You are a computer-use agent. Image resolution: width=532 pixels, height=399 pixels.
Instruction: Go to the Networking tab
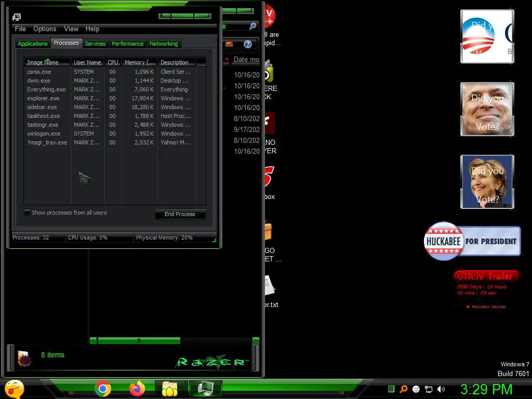coord(164,44)
